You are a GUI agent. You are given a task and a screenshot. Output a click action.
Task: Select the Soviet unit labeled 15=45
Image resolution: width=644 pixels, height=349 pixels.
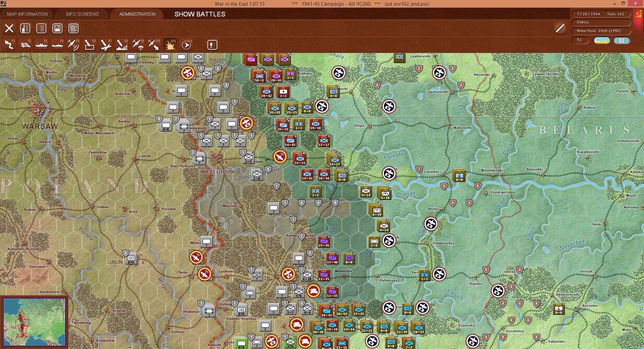coord(324,242)
